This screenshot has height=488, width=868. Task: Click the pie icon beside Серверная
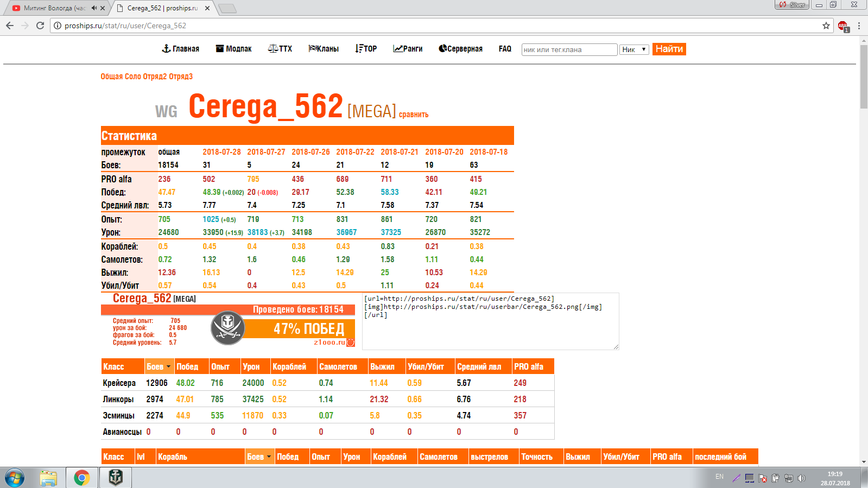coord(443,48)
